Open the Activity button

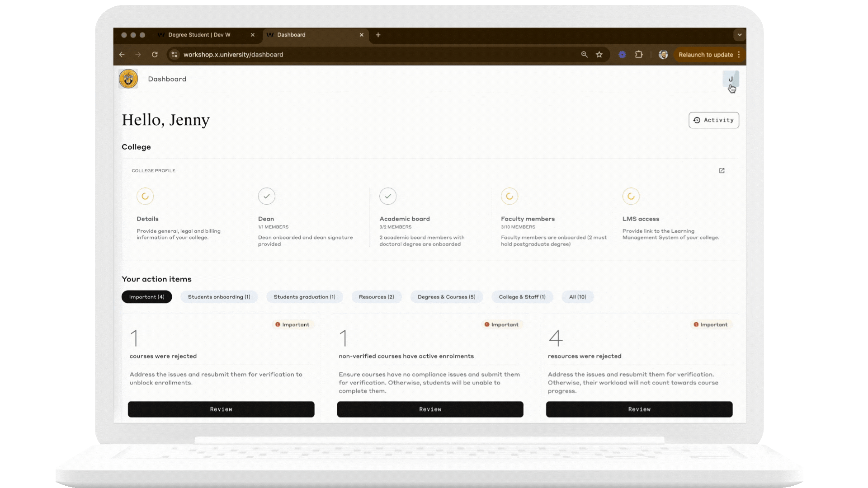click(x=713, y=120)
